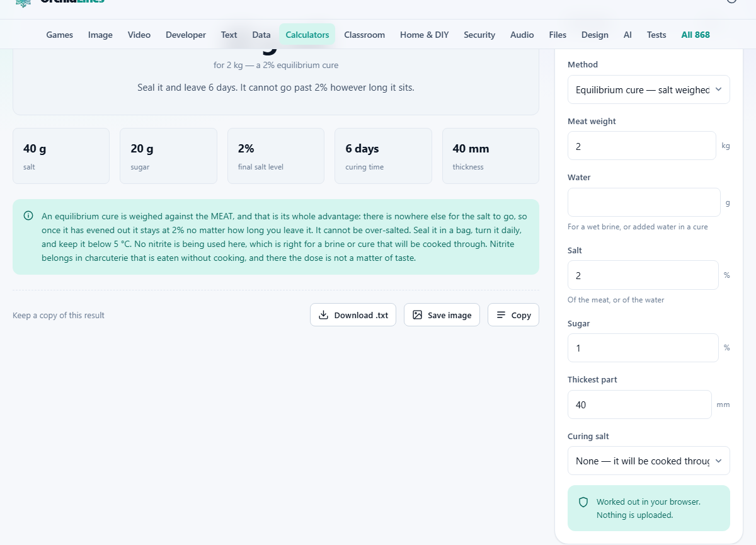Open the AI category
Screen dimensions: 756x545
pyautogui.click(x=627, y=35)
